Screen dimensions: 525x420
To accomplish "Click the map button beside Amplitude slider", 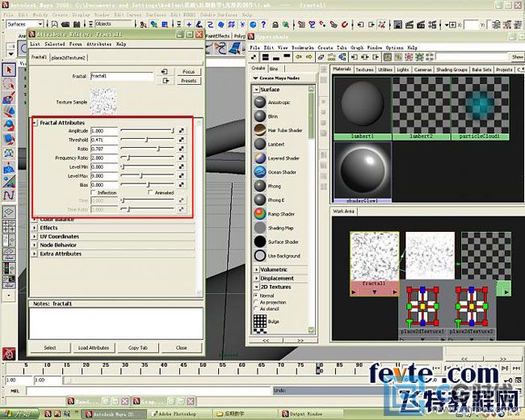I will (182, 130).
